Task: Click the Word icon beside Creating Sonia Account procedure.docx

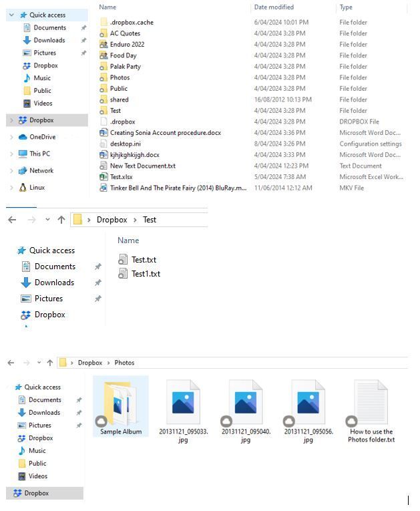Action: pyautogui.click(x=103, y=133)
